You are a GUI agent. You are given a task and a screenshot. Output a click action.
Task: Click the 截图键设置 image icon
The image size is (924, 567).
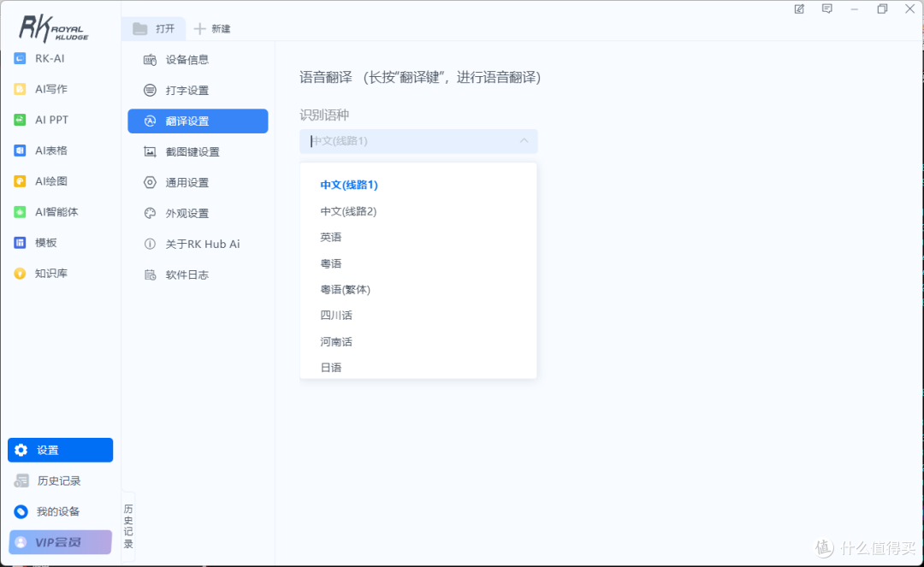pos(151,152)
